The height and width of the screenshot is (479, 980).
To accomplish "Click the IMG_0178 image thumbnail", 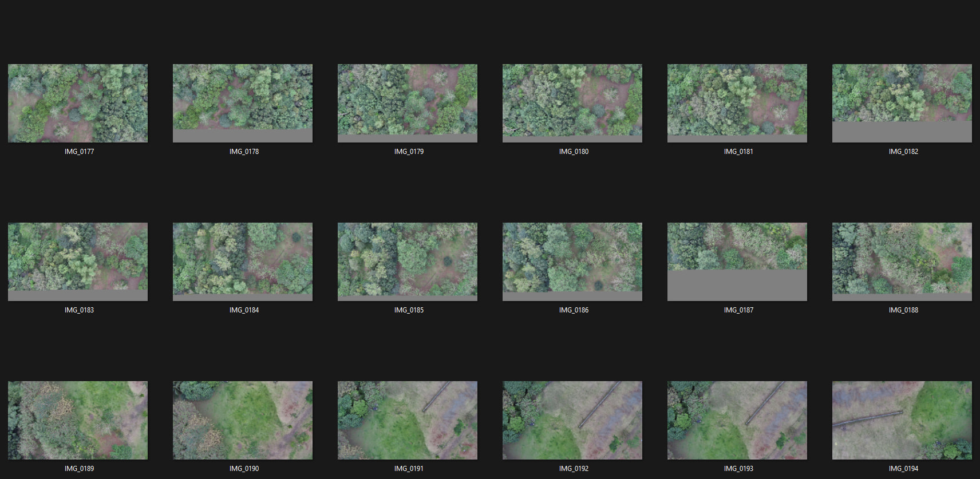I will coord(243,103).
